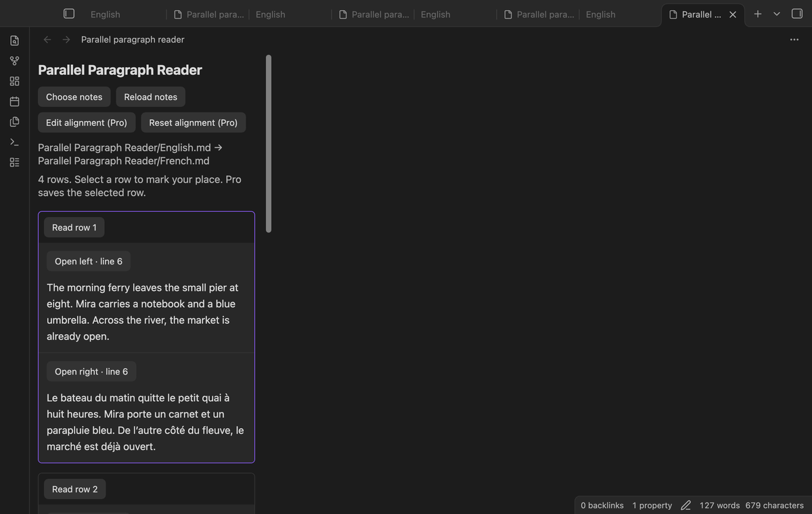This screenshot has height=514, width=812.
Task: Open new tab with plus icon
Action: click(758, 14)
